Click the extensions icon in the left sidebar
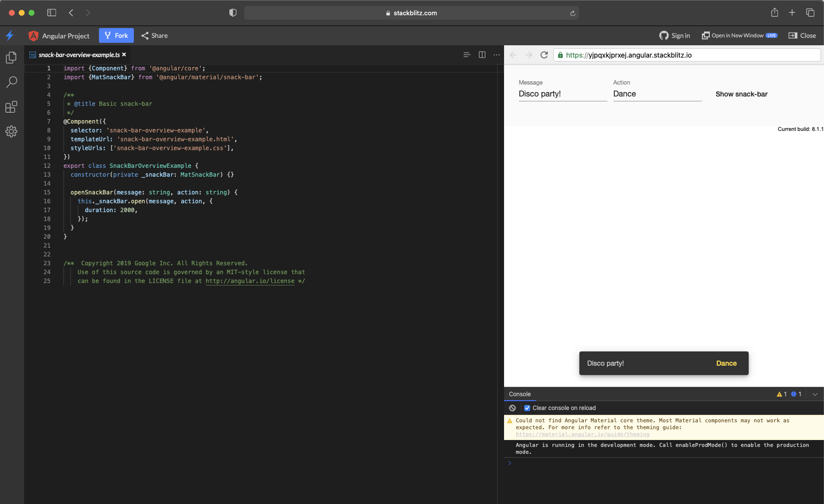The image size is (824, 504). (11, 107)
